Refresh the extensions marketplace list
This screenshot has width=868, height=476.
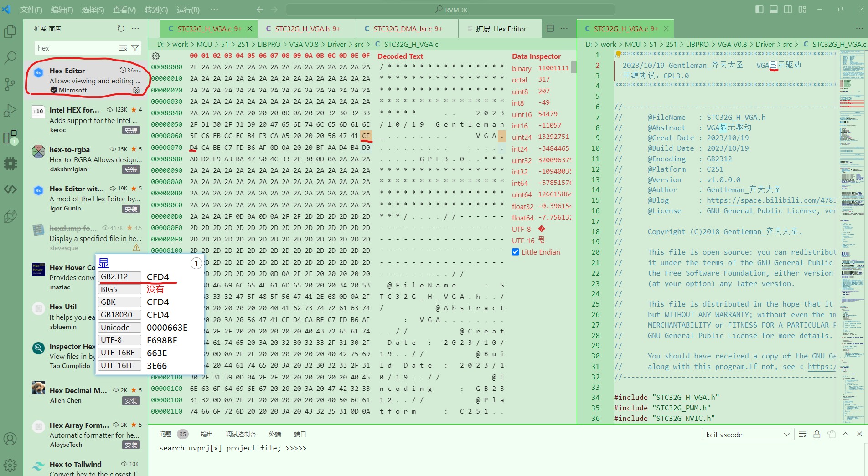[121, 29]
